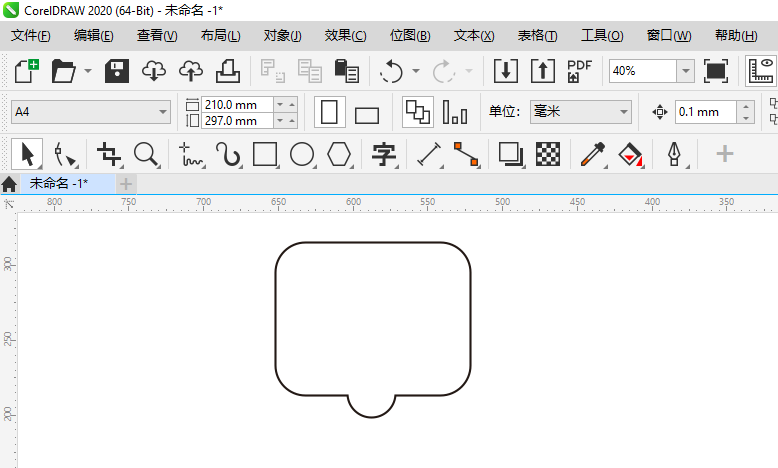Select the Pick tool arrow
This screenshot has height=468, width=778.
(27, 154)
